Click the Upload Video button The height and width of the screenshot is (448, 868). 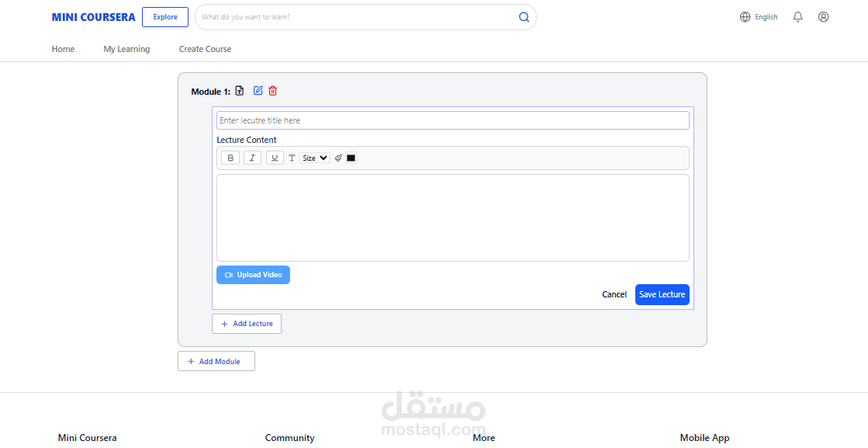(x=253, y=275)
